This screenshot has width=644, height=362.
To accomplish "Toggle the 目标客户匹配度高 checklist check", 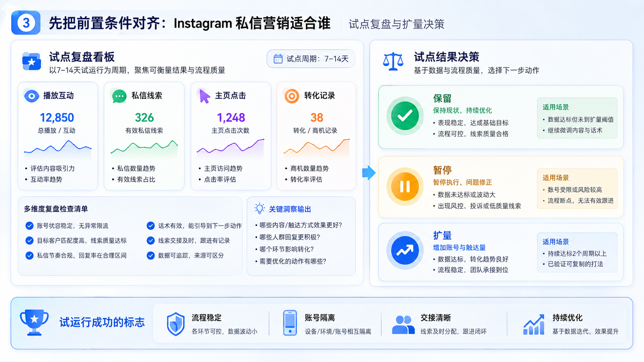I will [29, 240].
